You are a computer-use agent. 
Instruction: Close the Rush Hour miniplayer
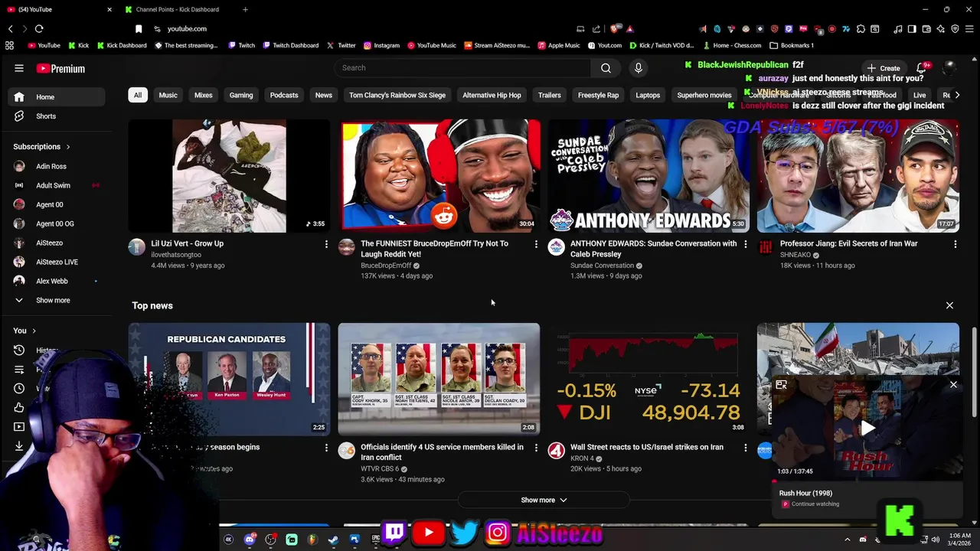coord(953,385)
